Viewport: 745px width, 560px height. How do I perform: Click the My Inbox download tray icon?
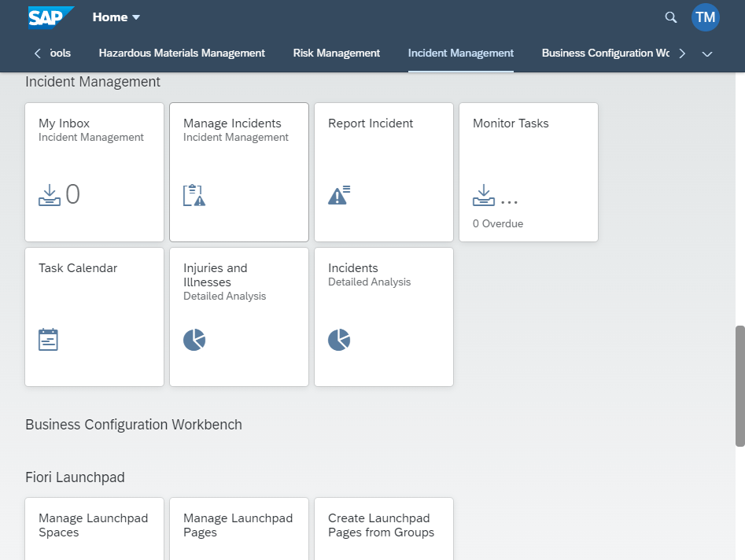tap(50, 195)
